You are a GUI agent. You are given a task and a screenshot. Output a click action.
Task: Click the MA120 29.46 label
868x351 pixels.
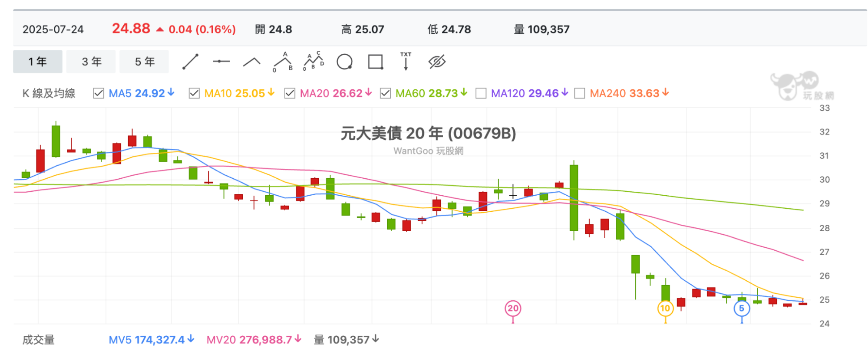[529, 93]
